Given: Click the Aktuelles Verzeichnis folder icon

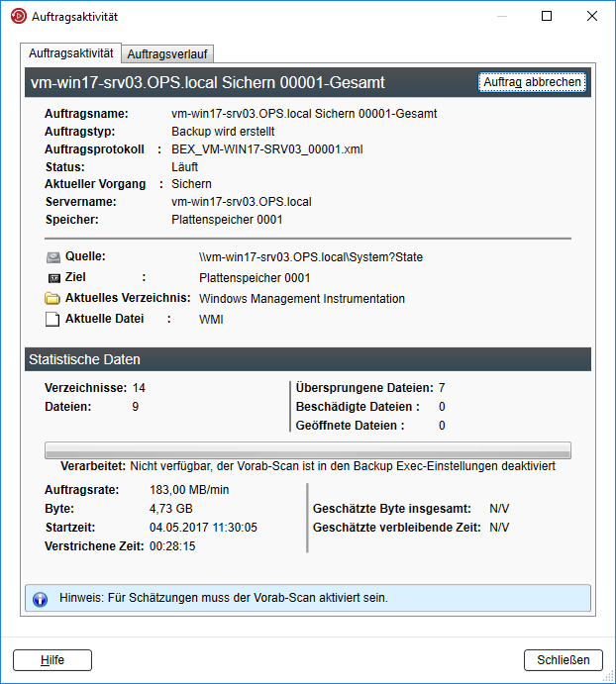Looking at the screenshot, I should tap(53, 299).
